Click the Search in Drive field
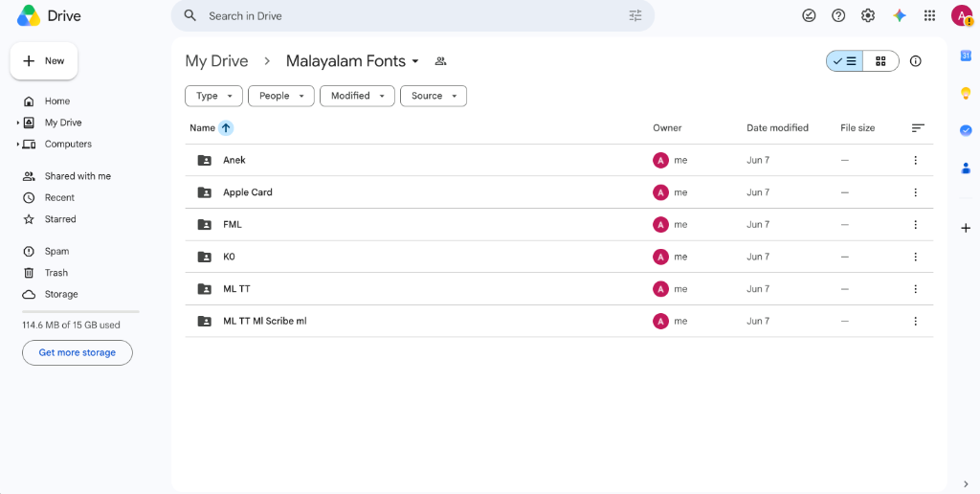 pos(412,15)
